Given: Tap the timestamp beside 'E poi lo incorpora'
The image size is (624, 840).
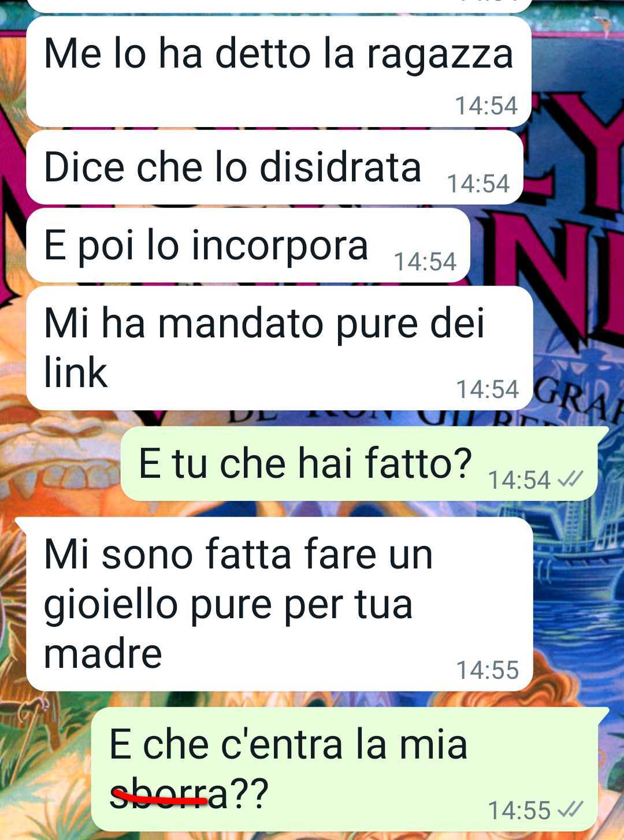Looking at the screenshot, I should 425,262.
